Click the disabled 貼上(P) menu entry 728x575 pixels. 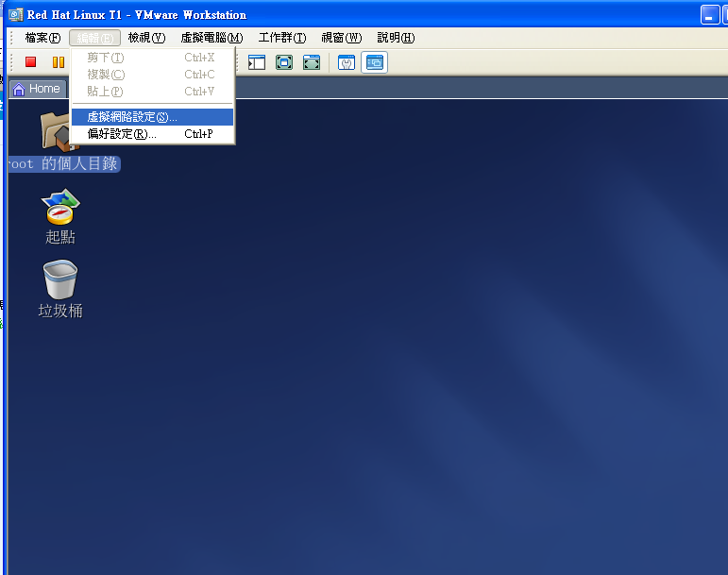(152, 92)
